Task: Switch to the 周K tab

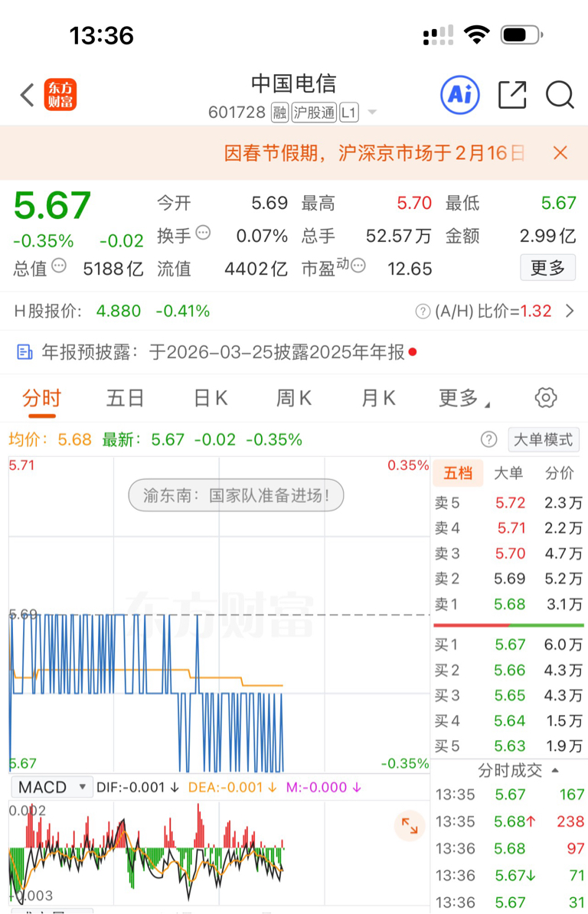Action: [294, 399]
